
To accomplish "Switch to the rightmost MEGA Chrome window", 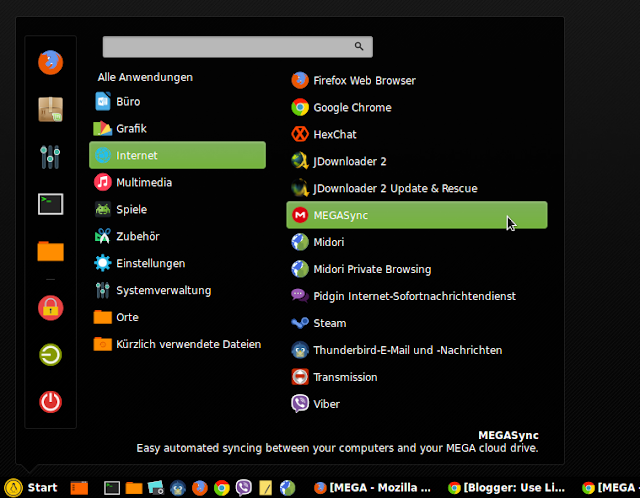I will 611,487.
